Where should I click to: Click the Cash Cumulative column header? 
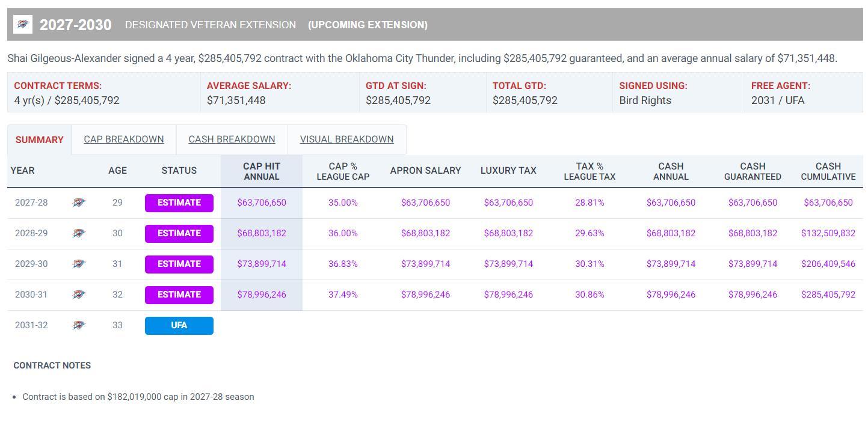[828, 171]
